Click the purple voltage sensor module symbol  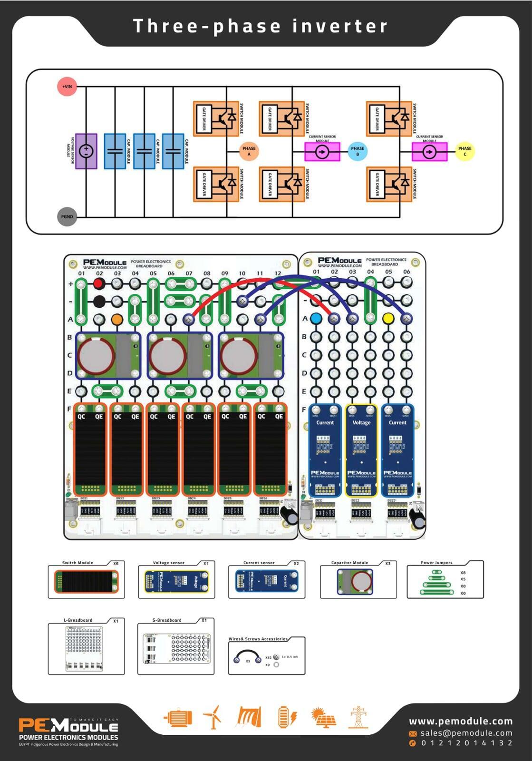pos(86,151)
